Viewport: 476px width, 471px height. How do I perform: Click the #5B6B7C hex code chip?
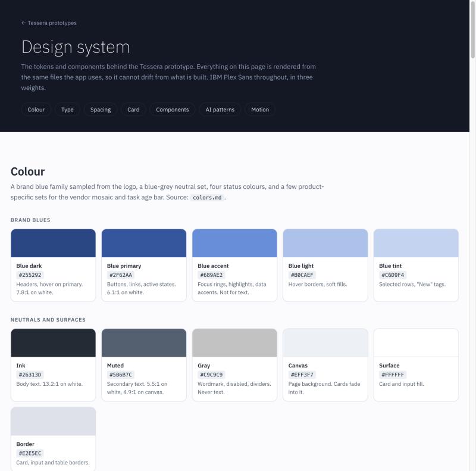click(x=121, y=375)
